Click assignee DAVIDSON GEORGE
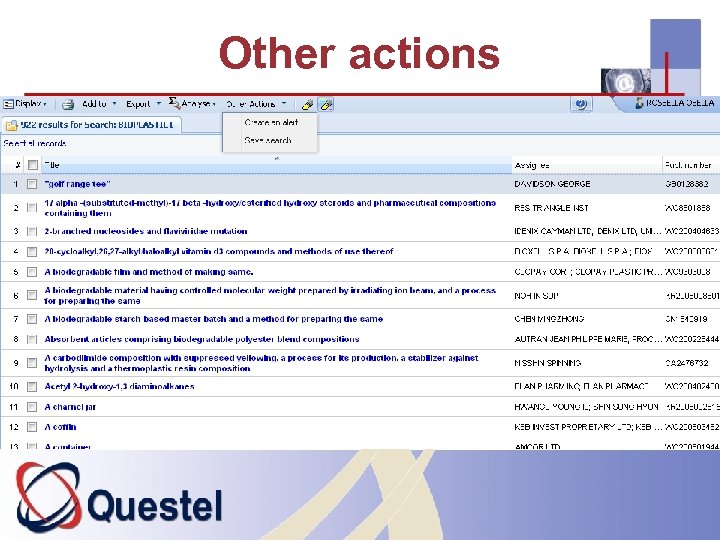Screen dimensions: 720x540 552,184
